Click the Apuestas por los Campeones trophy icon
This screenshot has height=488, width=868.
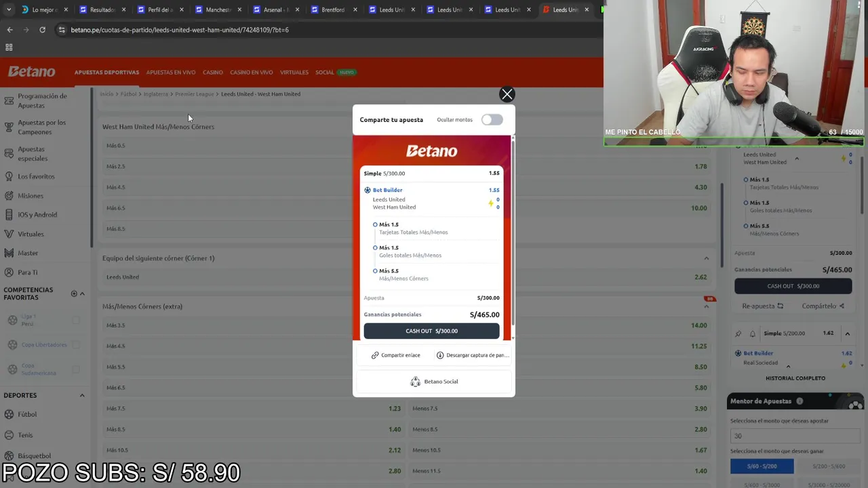click(9, 127)
